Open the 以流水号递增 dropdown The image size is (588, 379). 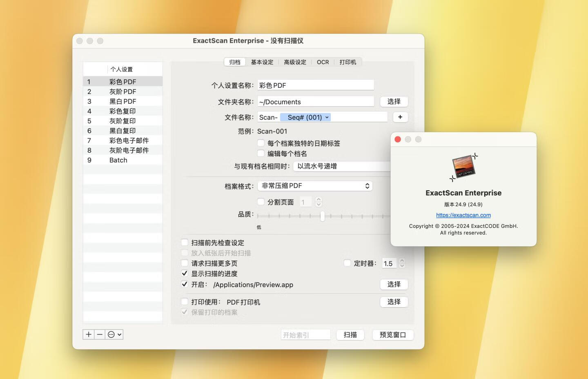click(x=342, y=166)
